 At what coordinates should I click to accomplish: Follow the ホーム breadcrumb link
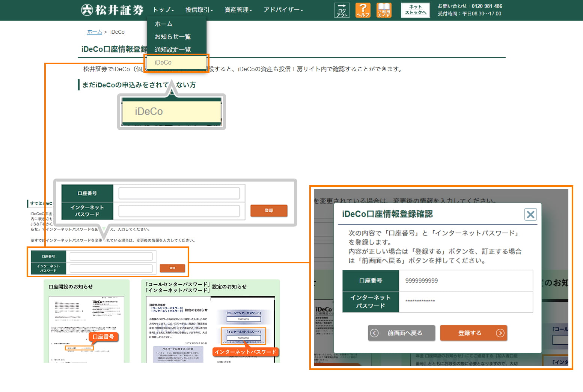click(x=95, y=32)
